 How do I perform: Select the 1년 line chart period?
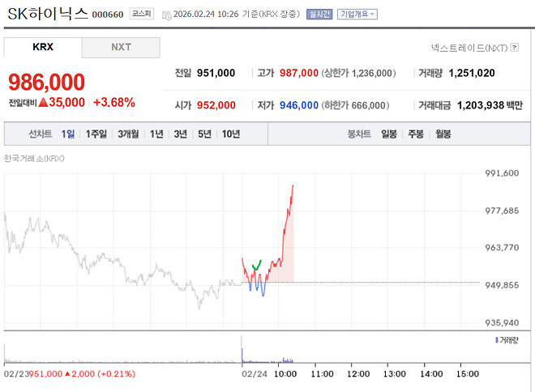point(156,134)
